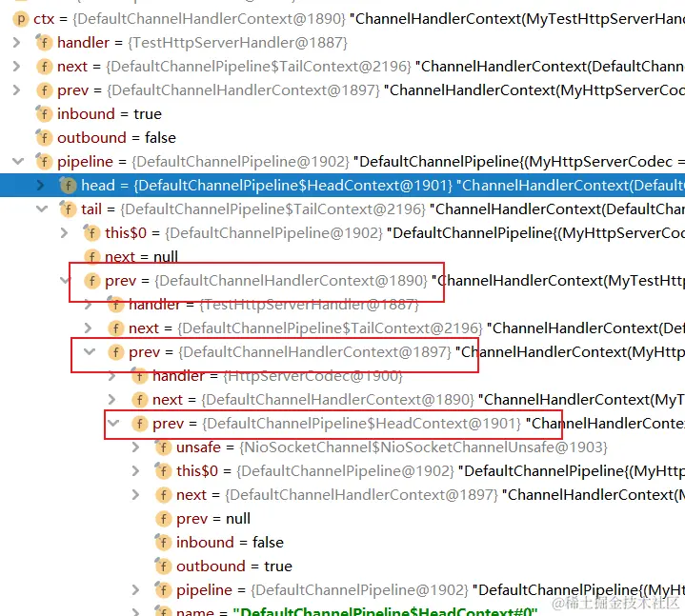Click field icon of next DefaultChannelHandlerContext@1890
The width and height of the screenshot is (685, 616).
tap(139, 400)
